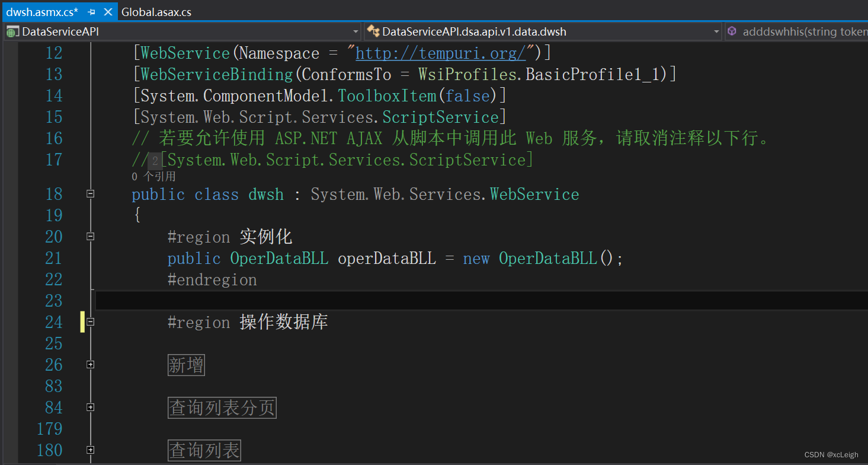The width and height of the screenshot is (868, 465).
Task: Collapse the 实例化 region on line 20
Action: pyautogui.click(x=91, y=236)
